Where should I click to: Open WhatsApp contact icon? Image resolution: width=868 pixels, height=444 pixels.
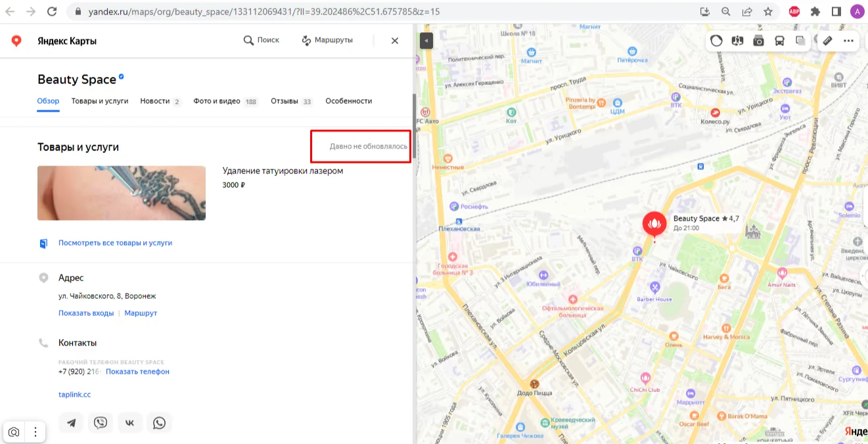click(160, 423)
